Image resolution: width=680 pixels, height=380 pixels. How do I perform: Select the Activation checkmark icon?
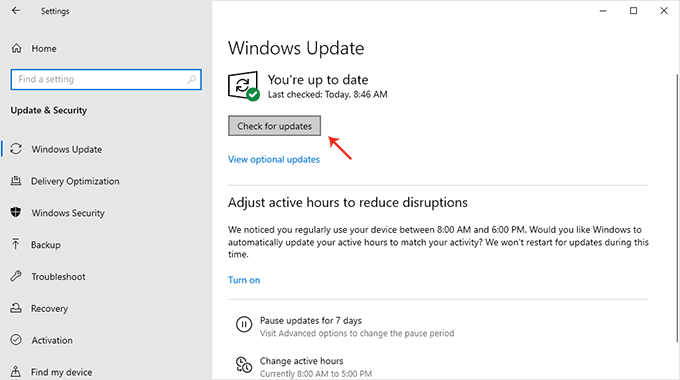point(16,340)
